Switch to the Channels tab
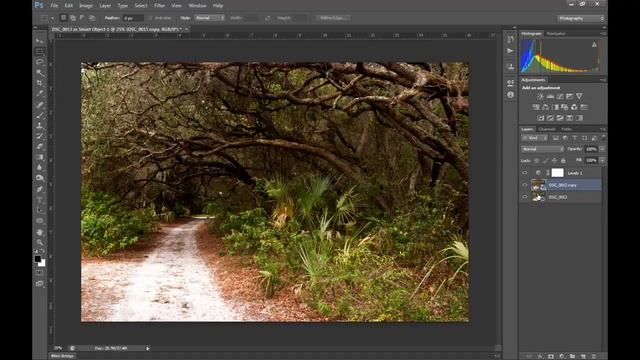Image resolution: width=640 pixels, height=360 pixels. point(547,129)
